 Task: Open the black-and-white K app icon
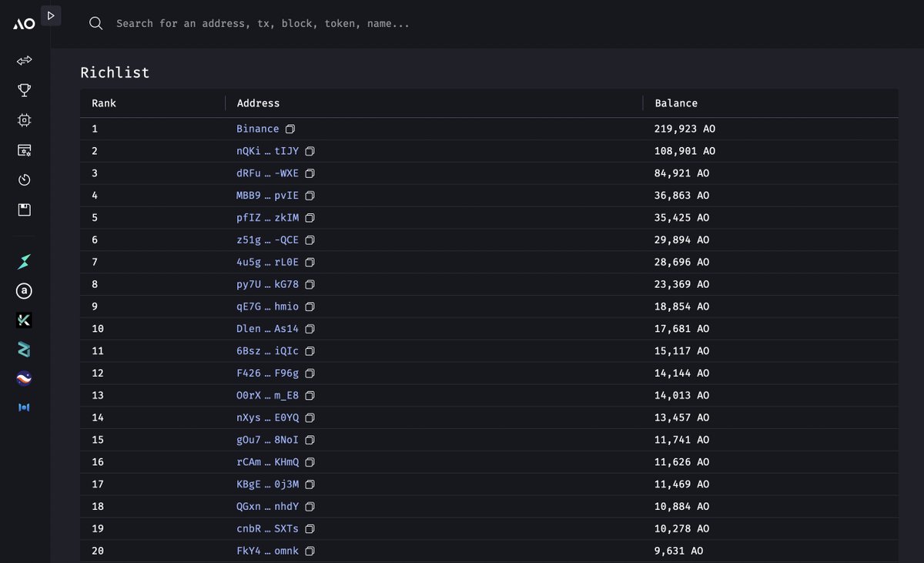25,320
